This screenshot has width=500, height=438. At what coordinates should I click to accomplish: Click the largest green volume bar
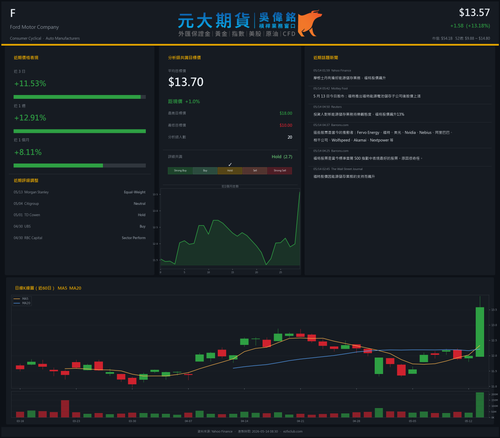pos(480,405)
